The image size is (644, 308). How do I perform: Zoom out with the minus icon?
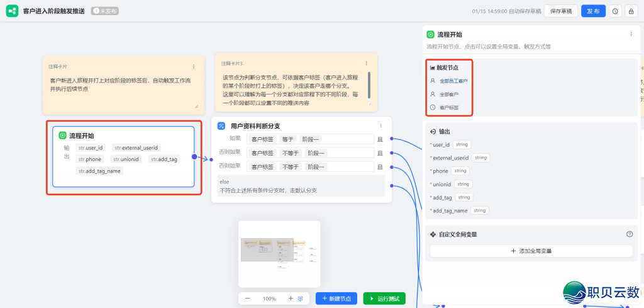point(248,299)
